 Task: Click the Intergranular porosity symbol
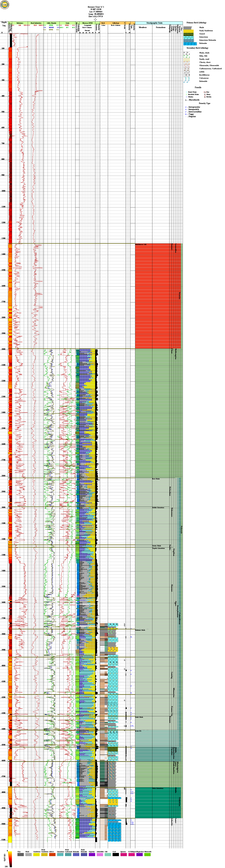[186, 107]
